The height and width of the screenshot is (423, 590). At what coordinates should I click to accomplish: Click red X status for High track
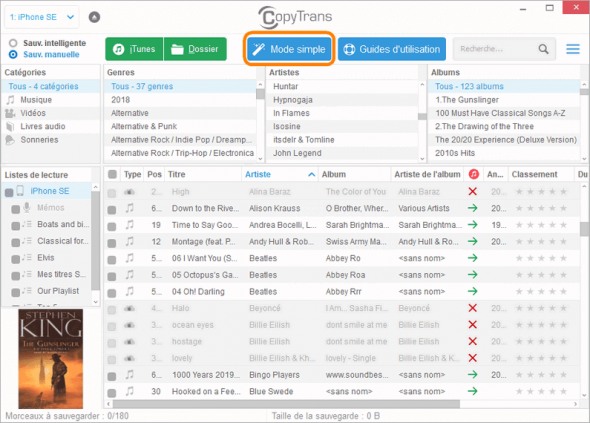(x=473, y=192)
